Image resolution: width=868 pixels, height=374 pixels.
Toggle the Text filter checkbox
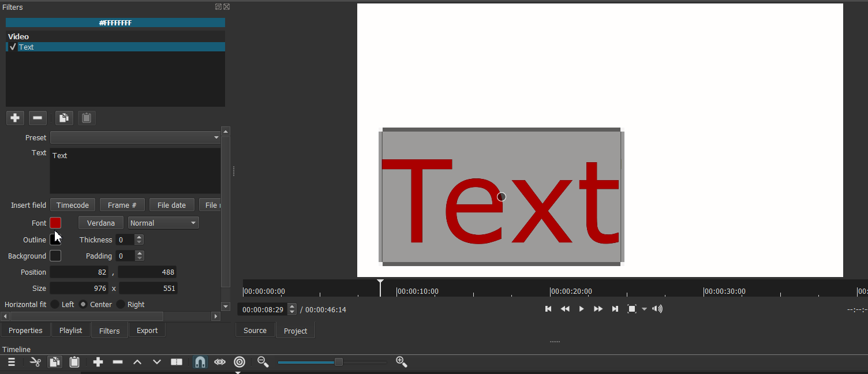[x=13, y=47]
